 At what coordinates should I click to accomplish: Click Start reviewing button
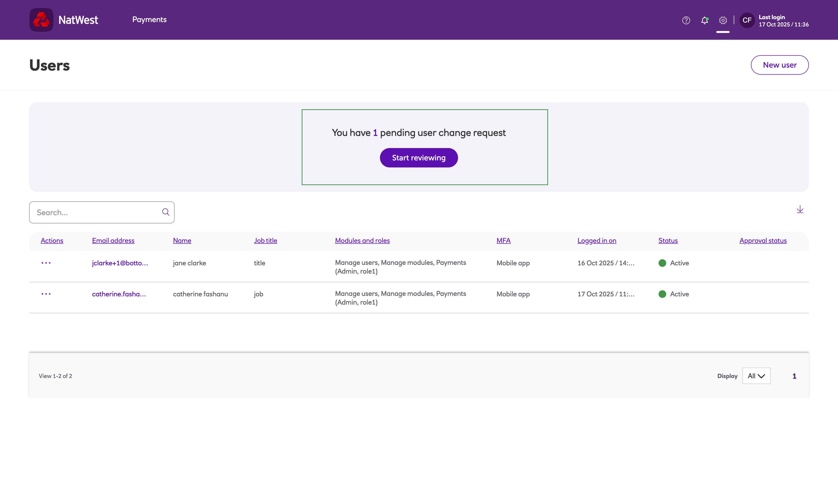pos(418,157)
